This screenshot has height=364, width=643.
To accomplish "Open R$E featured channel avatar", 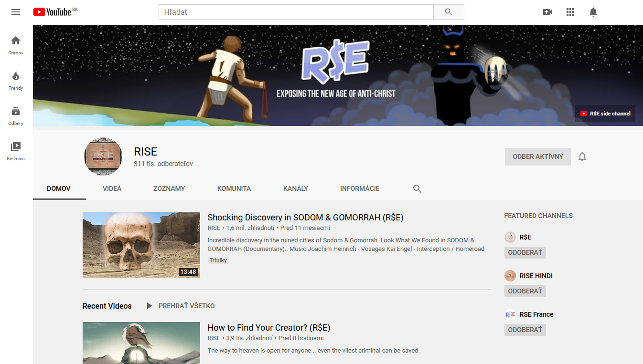I will tap(510, 237).
